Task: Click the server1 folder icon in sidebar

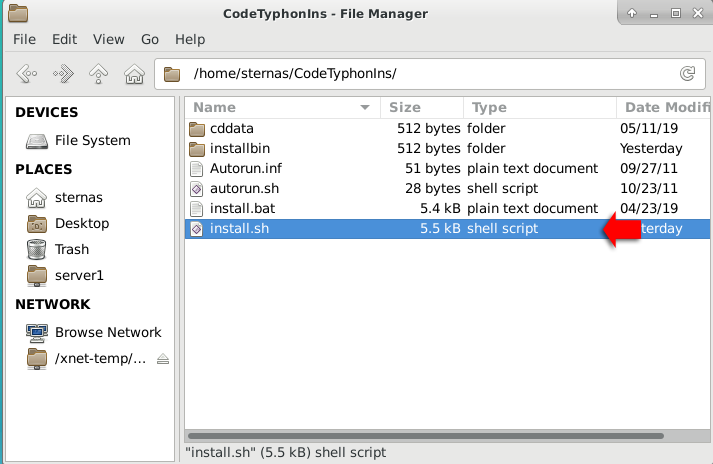Action: (x=37, y=276)
